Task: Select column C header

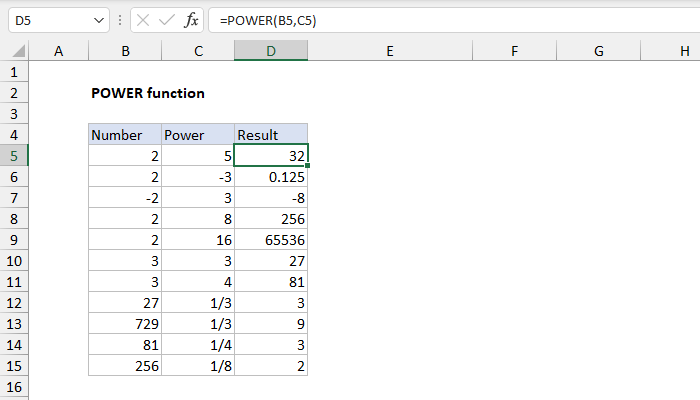Action: 198,51
